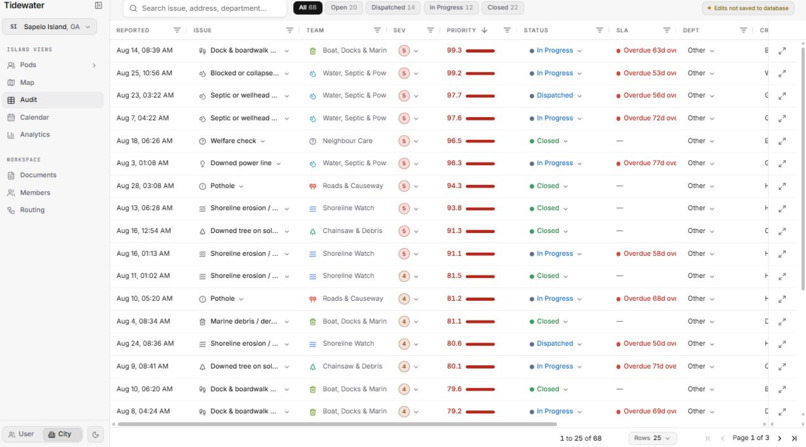The image size is (806, 447).
Task: Show Closed 22 issues
Action: pos(502,8)
